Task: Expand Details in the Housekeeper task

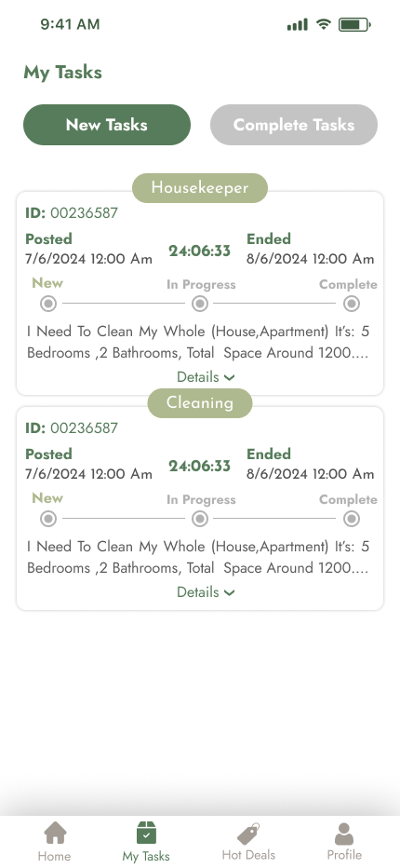Action: [206, 377]
